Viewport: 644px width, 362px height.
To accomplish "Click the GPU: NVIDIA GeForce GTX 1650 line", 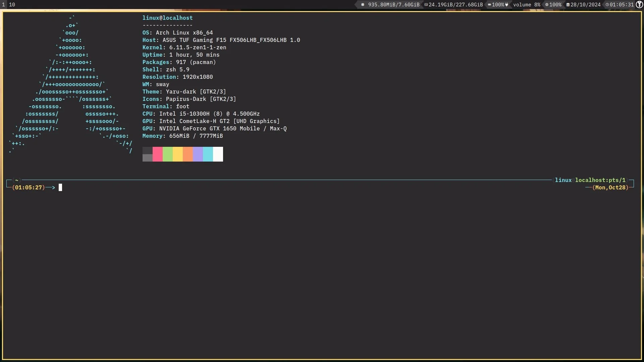I will coord(214,128).
